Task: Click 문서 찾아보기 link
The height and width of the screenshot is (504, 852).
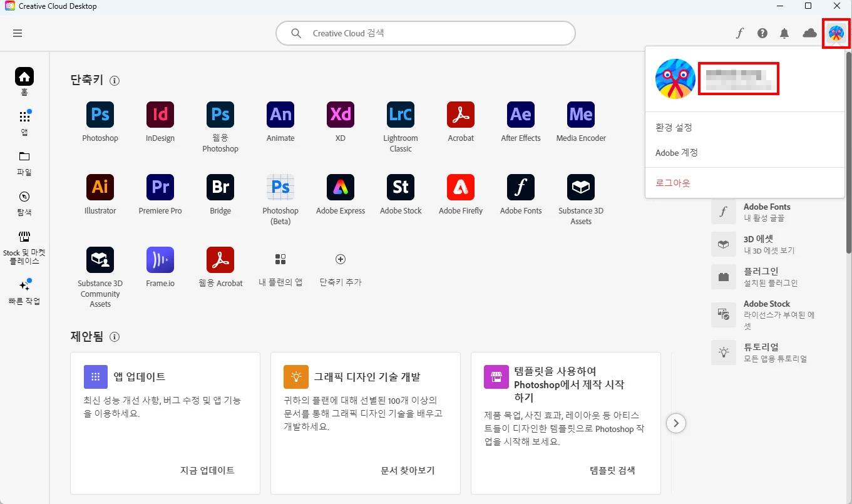Action: (x=408, y=470)
